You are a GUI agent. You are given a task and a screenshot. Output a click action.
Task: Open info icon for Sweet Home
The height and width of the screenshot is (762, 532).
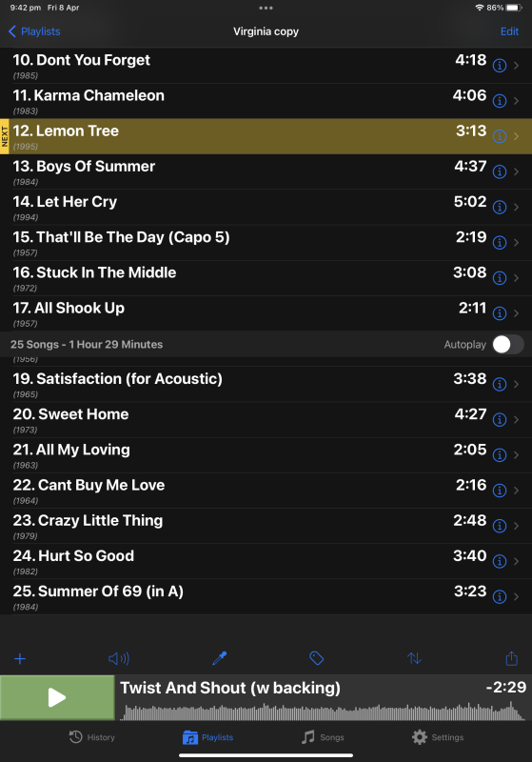500,419
